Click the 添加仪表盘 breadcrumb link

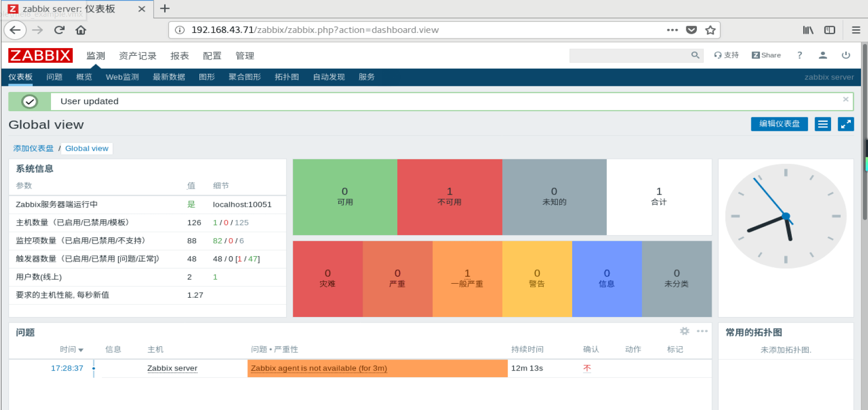33,148
